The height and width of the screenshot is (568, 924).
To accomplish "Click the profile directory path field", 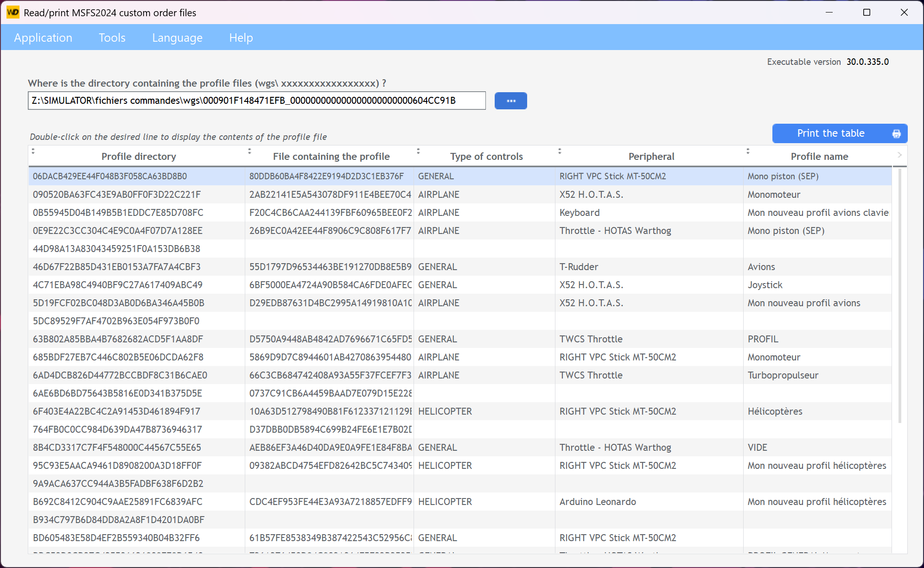I will click(256, 101).
